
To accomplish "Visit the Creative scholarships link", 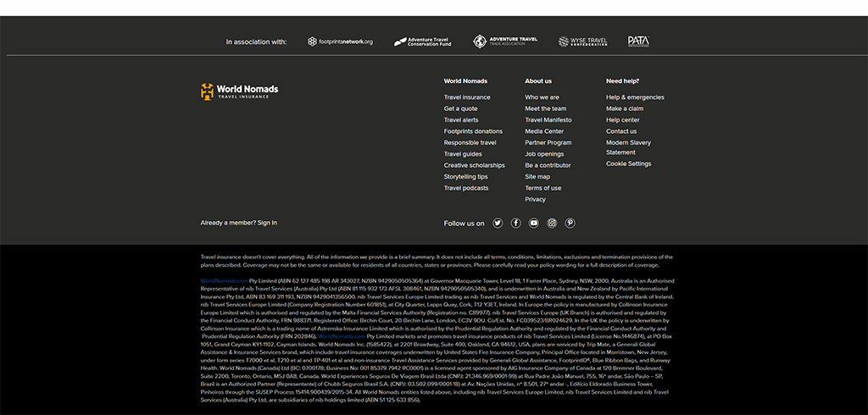I will point(474,166).
